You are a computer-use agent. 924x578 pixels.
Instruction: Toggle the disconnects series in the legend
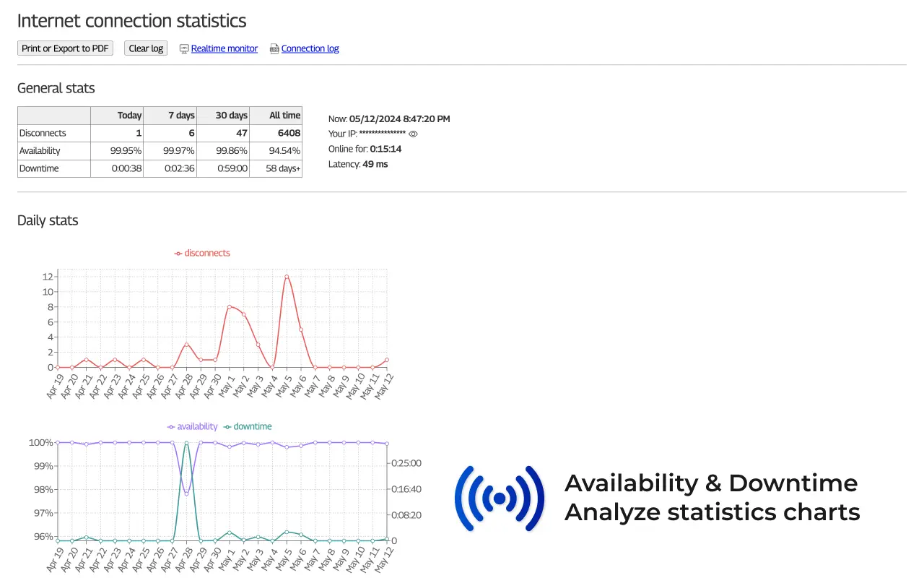(208, 253)
